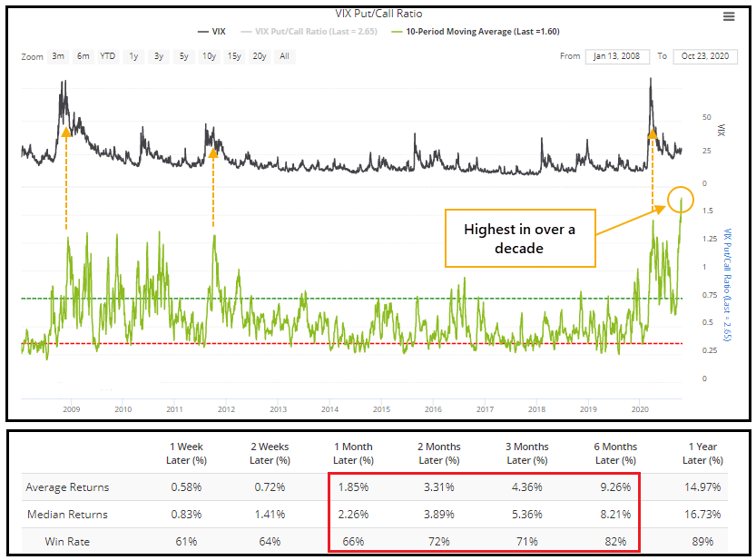
Task: Toggle 10-Period Moving Average legend series
Action: click(476, 32)
